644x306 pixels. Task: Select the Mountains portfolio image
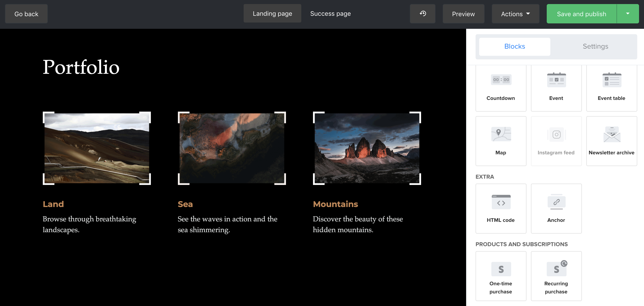click(x=367, y=148)
